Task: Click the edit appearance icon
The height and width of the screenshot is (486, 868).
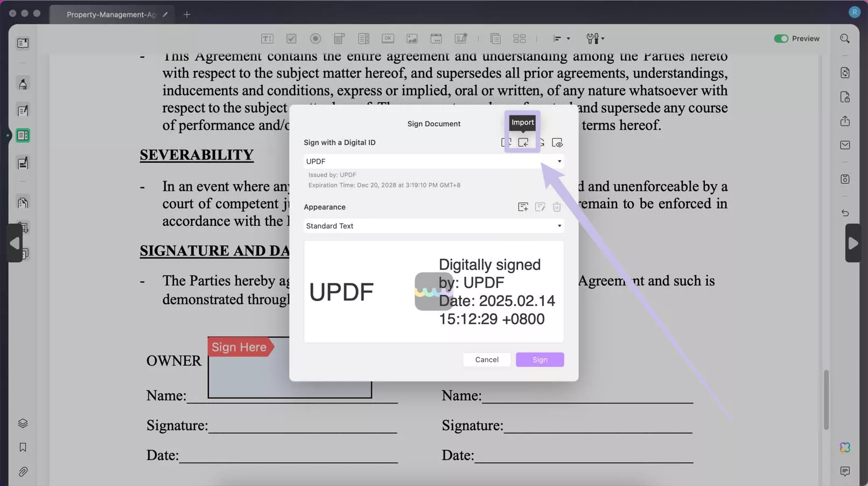Action: coord(540,207)
